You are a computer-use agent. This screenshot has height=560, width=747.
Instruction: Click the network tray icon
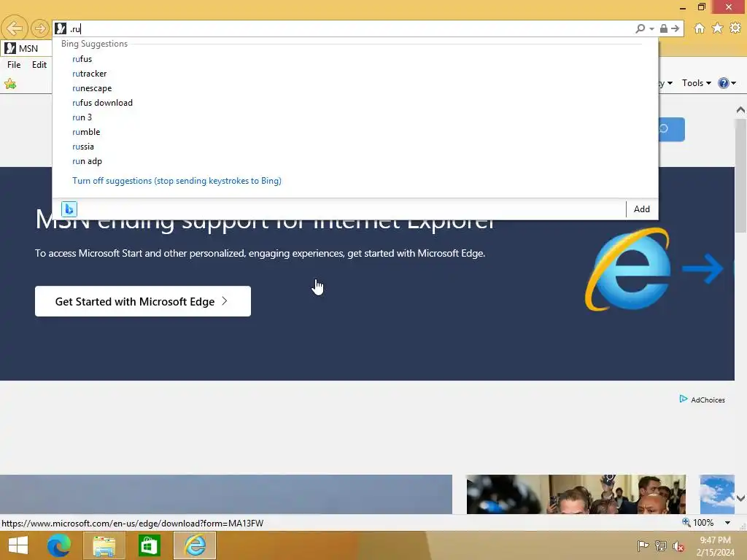[x=661, y=546]
